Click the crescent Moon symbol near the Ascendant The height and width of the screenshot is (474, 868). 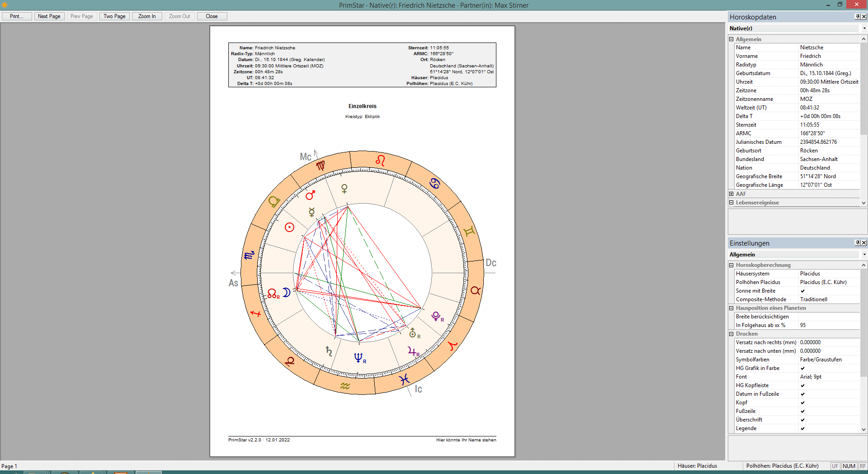click(287, 293)
